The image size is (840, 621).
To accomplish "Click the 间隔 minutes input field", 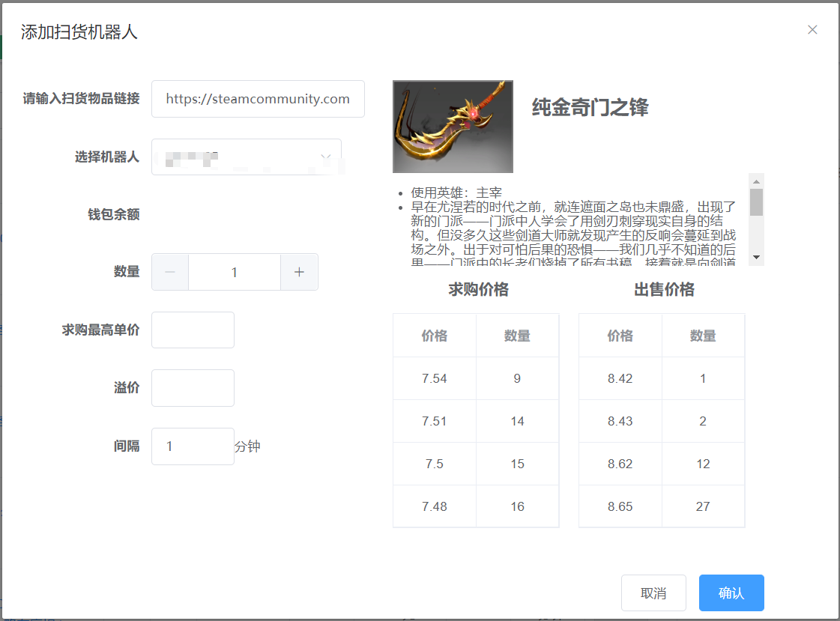I will 193,446.
